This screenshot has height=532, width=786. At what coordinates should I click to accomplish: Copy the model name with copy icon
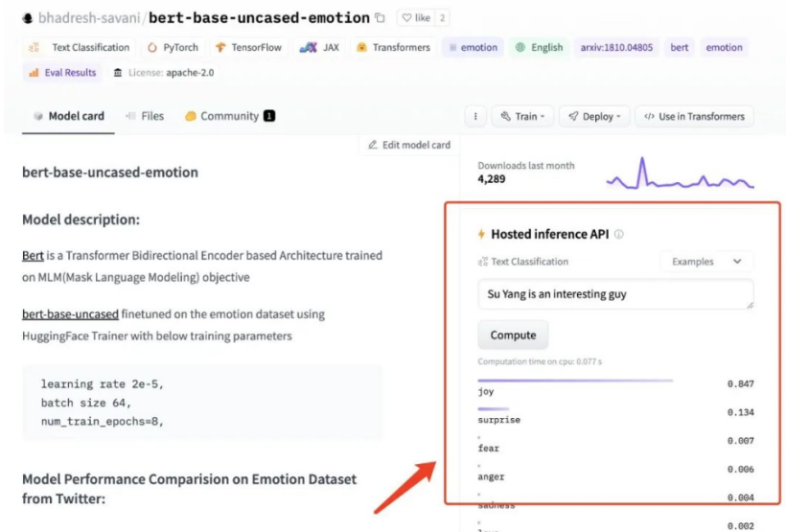pos(381,18)
